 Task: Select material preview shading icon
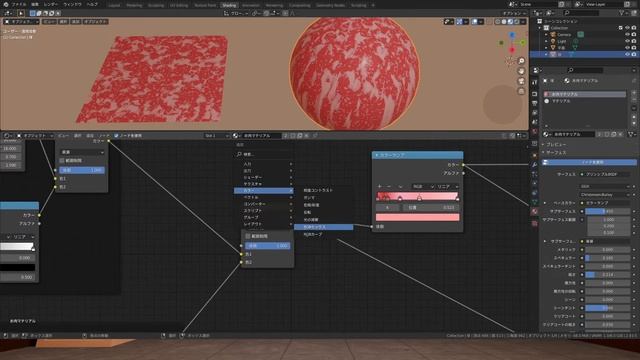(x=510, y=21)
